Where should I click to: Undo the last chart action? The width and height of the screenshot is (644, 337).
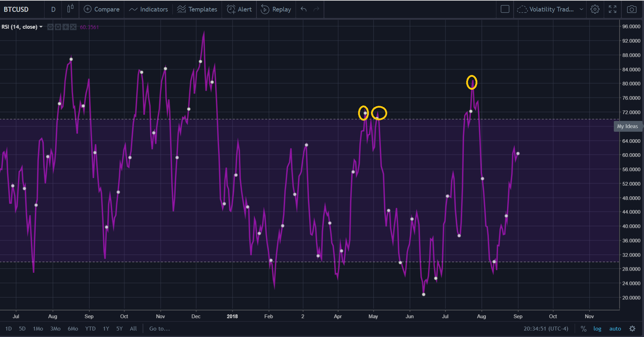pos(304,9)
